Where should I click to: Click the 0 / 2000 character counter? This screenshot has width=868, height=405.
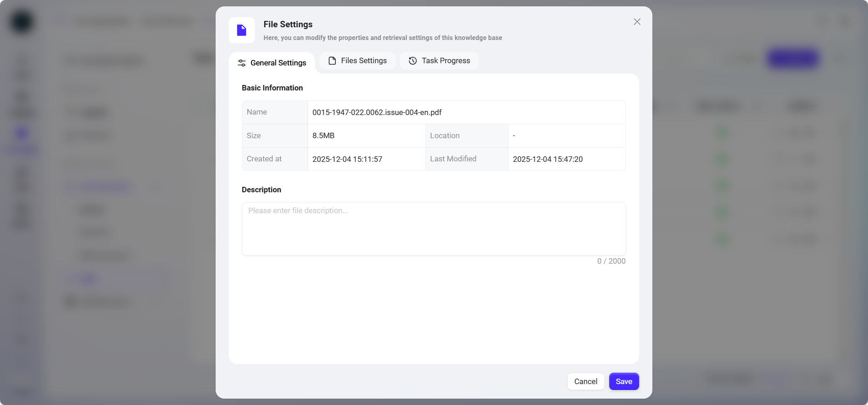pyautogui.click(x=611, y=261)
